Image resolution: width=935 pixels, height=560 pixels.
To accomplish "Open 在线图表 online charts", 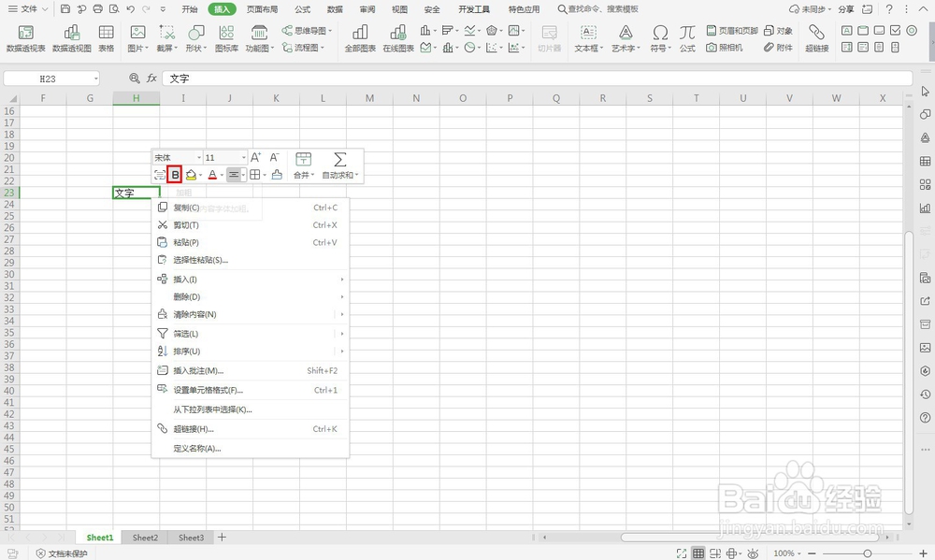I will pos(398,38).
